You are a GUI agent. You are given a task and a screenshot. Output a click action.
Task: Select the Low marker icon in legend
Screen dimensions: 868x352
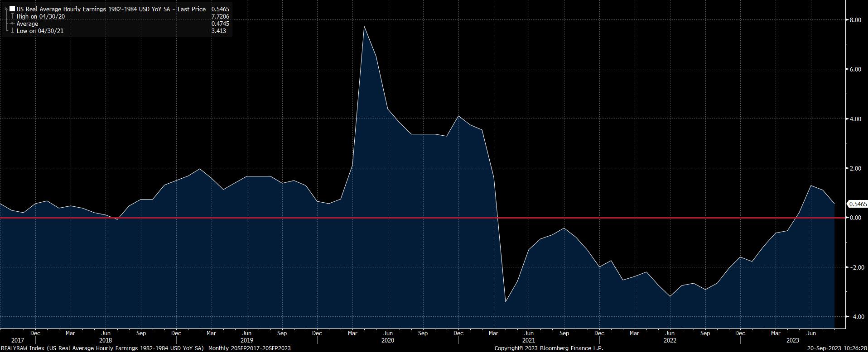coord(12,31)
